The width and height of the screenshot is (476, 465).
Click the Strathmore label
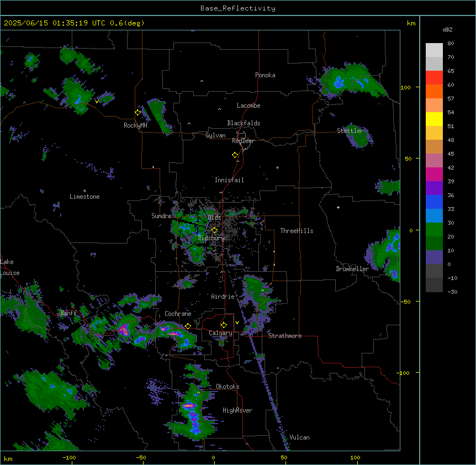point(285,336)
